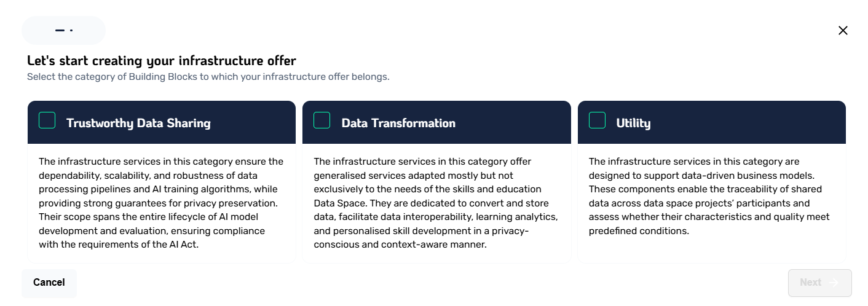Click the Data Transformation description text
This screenshot has width=868, height=306.
(436, 203)
